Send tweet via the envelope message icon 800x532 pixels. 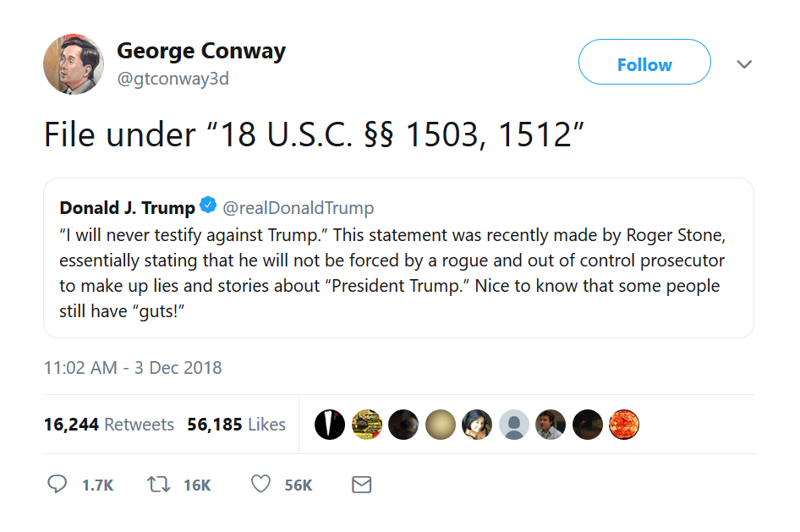tap(361, 485)
